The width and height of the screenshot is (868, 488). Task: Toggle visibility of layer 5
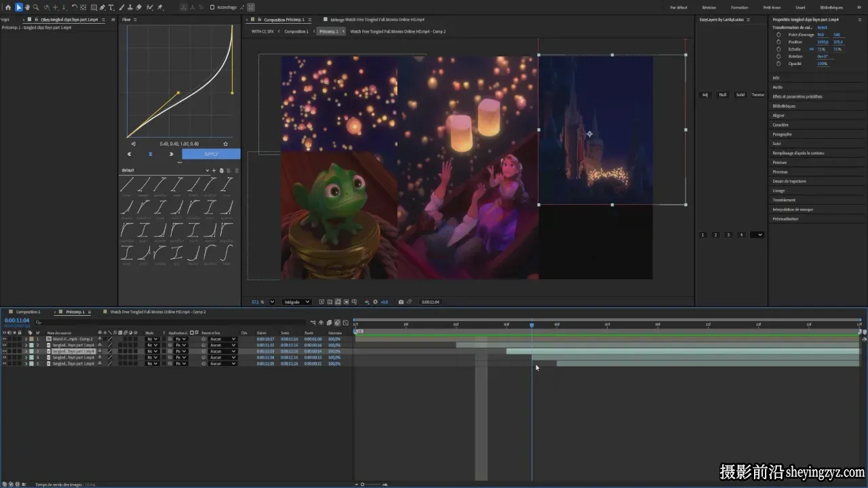point(4,363)
